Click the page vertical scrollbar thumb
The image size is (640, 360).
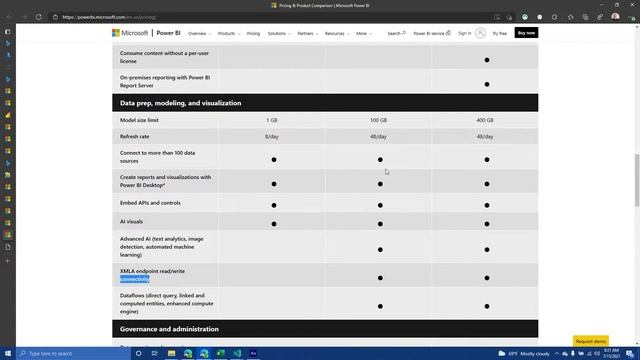[637, 180]
